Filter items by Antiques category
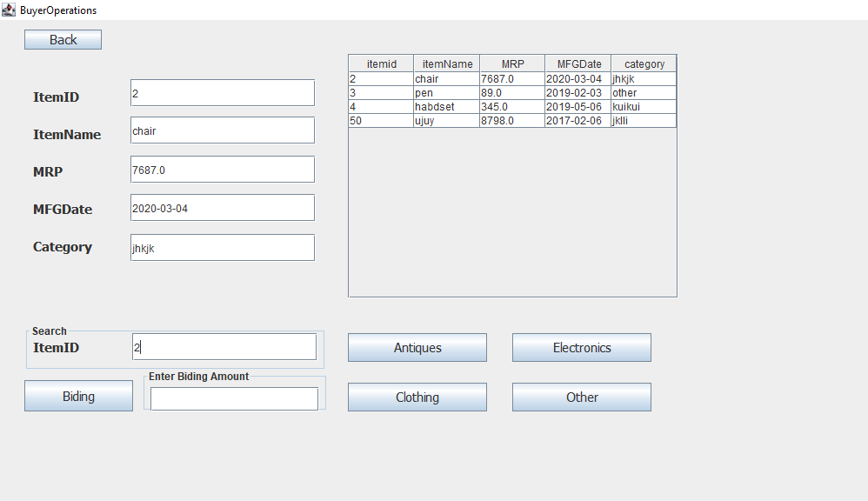The width and height of the screenshot is (868, 501). click(x=417, y=348)
